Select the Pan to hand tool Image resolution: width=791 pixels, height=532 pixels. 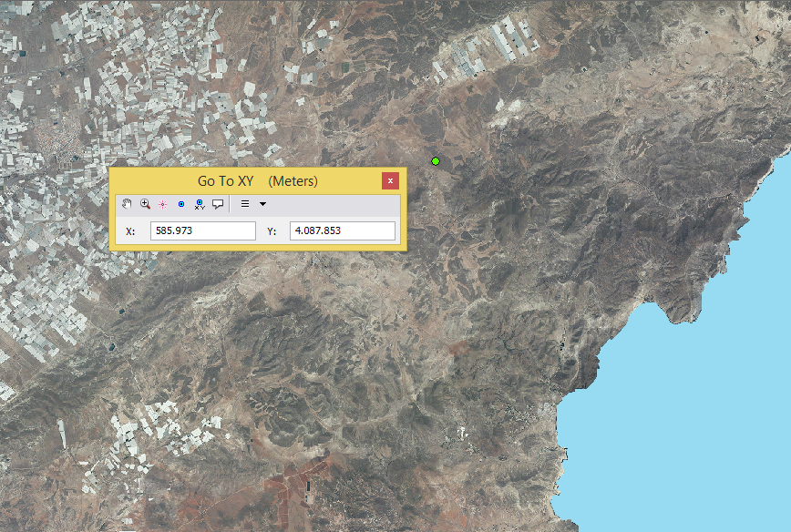pos(127,204)
